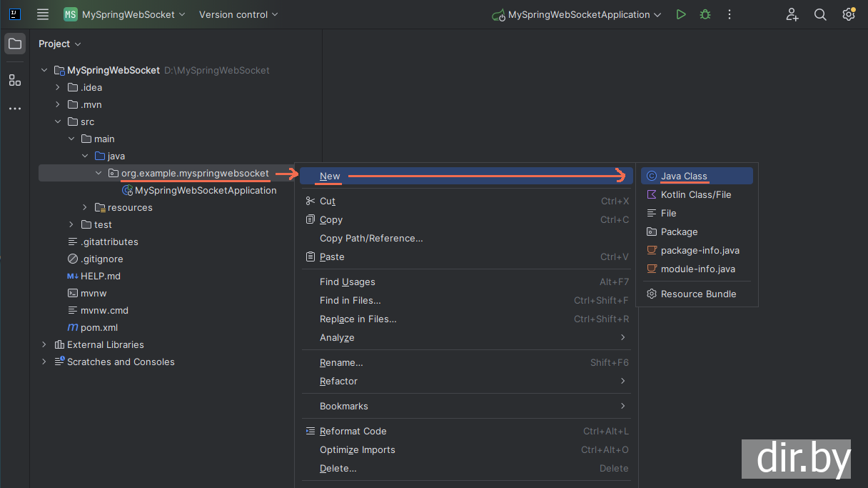This screenshot has width=868, height=488.
Task: Select File in New submenu
Action: coord(697,213)
